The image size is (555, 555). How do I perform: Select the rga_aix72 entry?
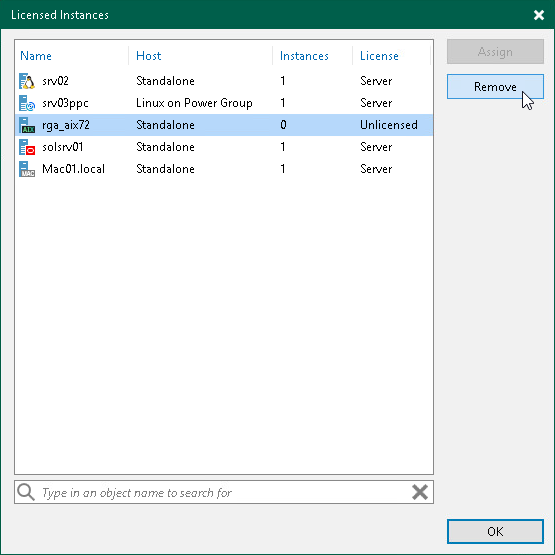[x=66, y=125]
